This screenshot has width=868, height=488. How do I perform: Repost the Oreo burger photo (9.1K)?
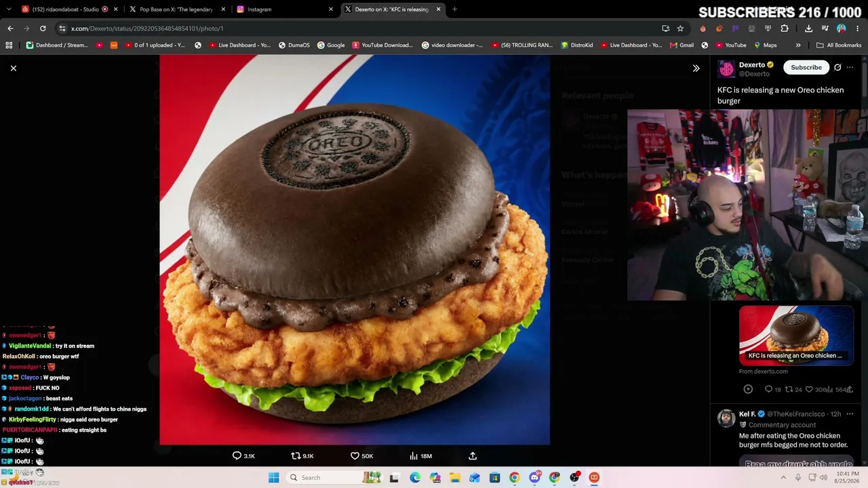tap(302, 456)
